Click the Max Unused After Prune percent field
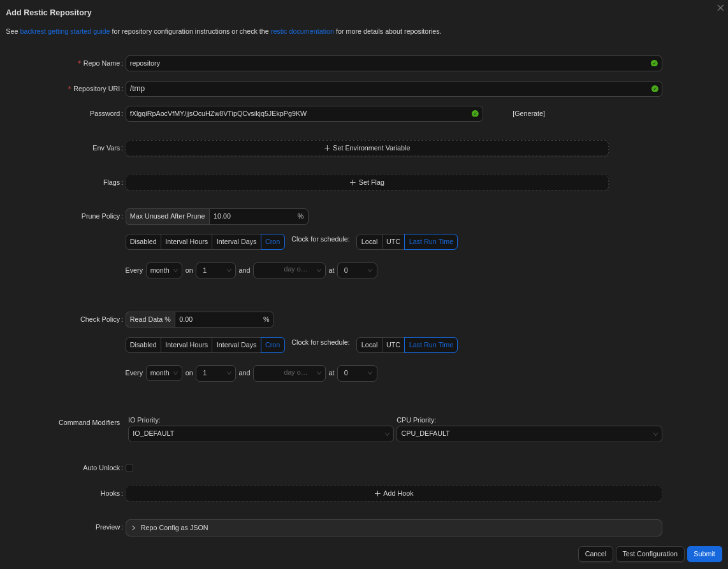728x569 pixels. point(253,217)
